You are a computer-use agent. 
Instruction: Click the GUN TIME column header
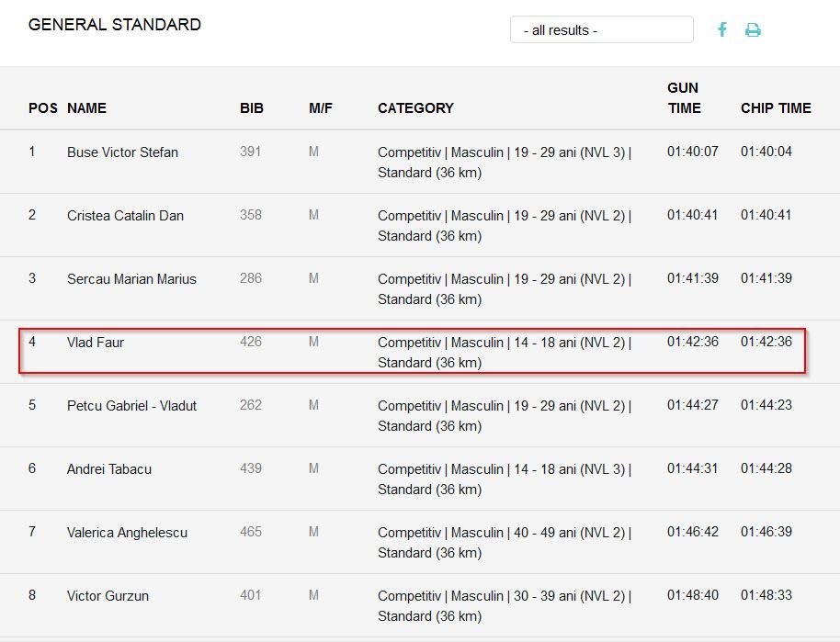(684, 98)
